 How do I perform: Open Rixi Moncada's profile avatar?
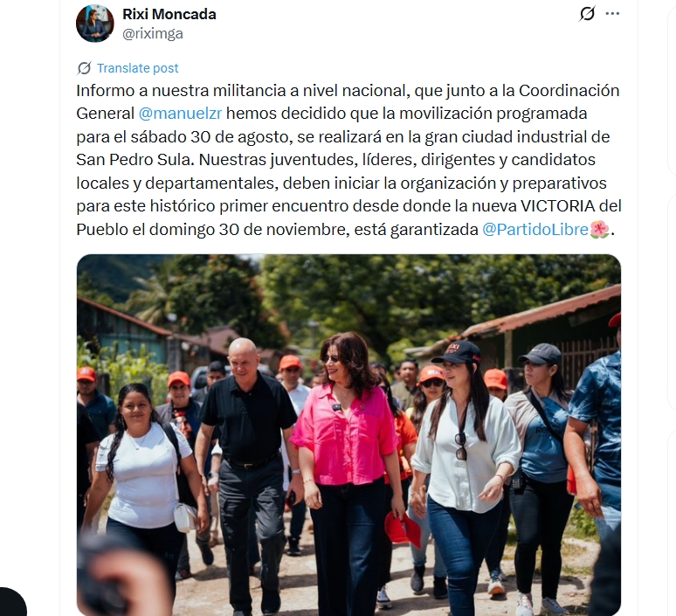(x=95, y=24)
